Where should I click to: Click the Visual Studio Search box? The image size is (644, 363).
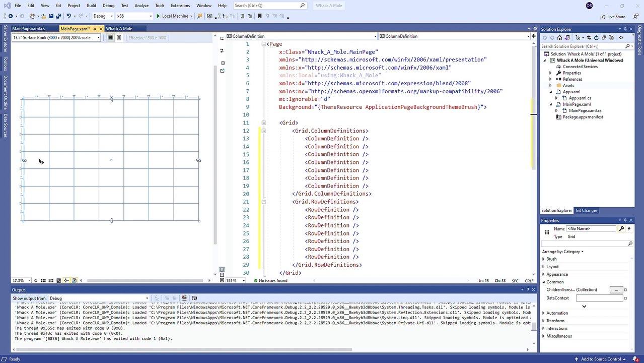pyautogui.click(x=270, y=6)
